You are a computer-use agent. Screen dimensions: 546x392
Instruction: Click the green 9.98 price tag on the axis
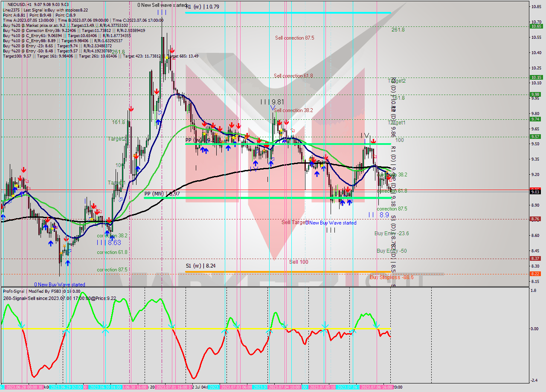pos(536,94)
